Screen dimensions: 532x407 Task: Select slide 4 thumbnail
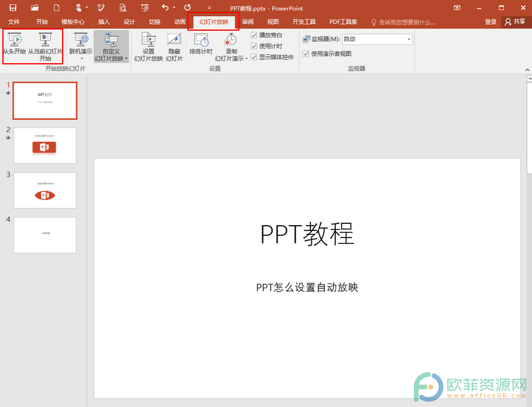(45, 235)
